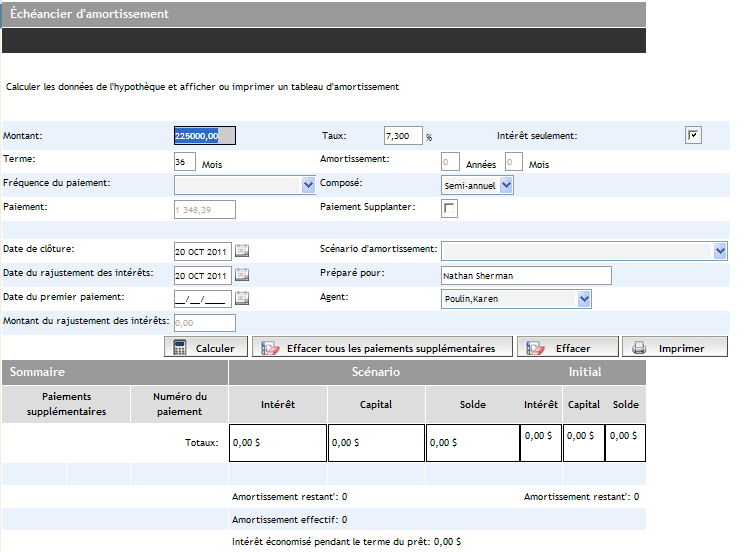This screenshot has height=552, width=749.
Task: Click the Amortissement effectif: 0 text
Action: coord(289,520)
